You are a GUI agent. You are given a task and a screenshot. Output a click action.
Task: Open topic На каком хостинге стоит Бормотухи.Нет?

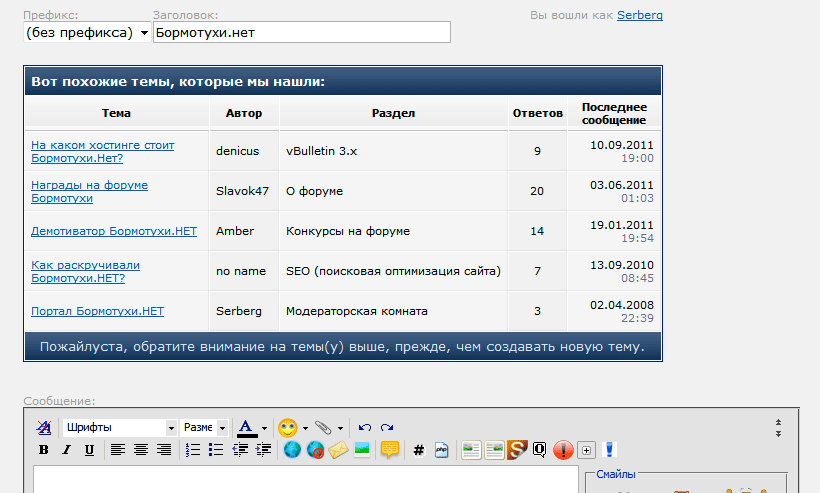click(x=102, y=152)
